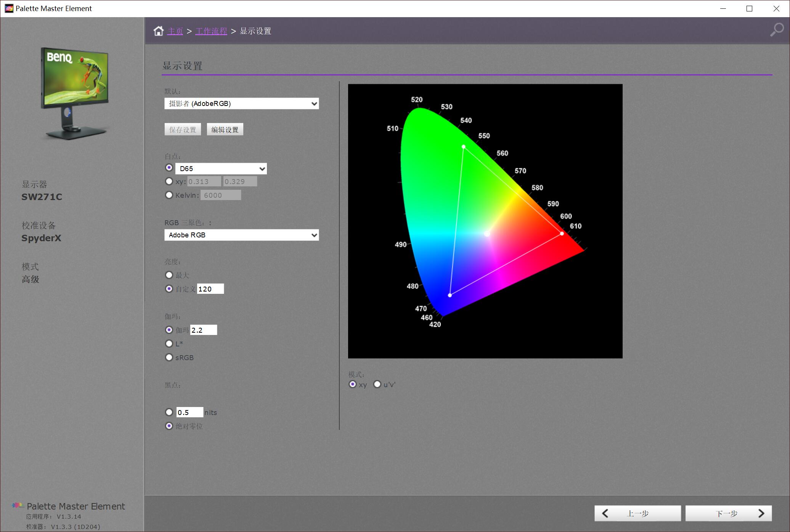This screenshot has height=532, width=790.
Task: Expand the D65 white point dropdown
Action: pos(221,168)
